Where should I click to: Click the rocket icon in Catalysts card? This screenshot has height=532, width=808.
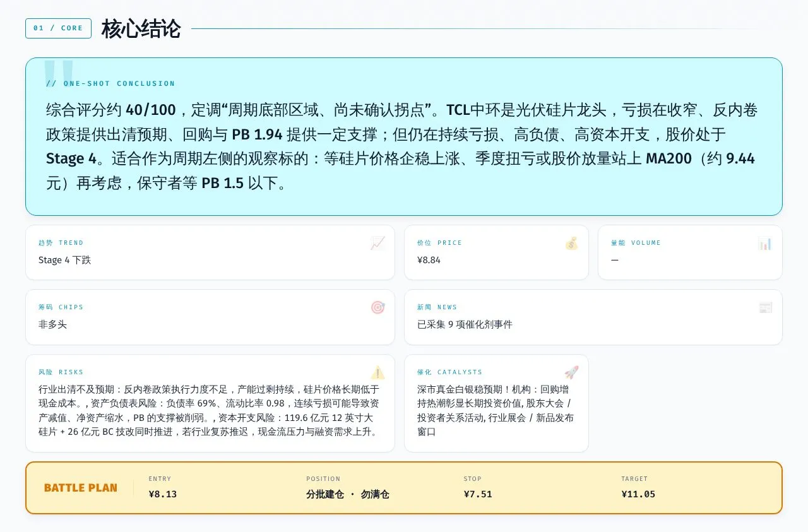pos(571,372)
